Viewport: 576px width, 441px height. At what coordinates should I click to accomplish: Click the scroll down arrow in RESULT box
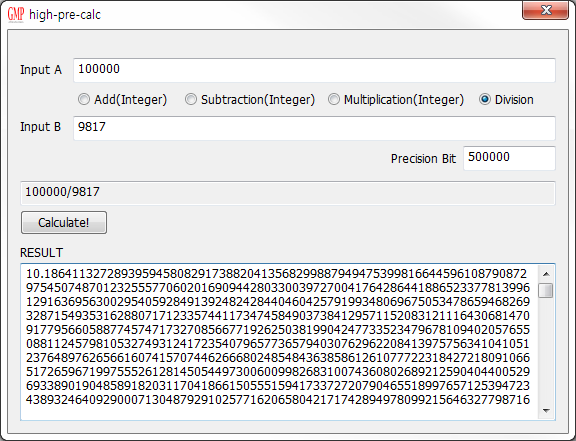[x=546, y=410]
